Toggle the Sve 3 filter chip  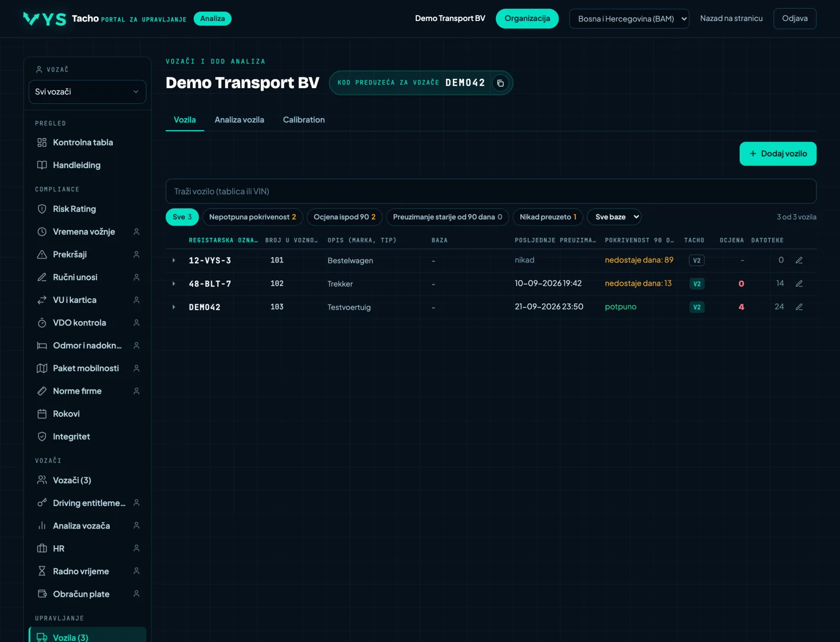(x=182, y=217)
